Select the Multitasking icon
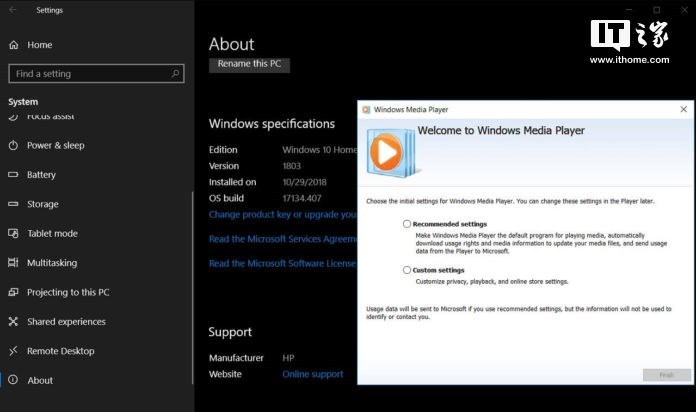The width and height of the screenshot is (696, 412). click(13, 262)
